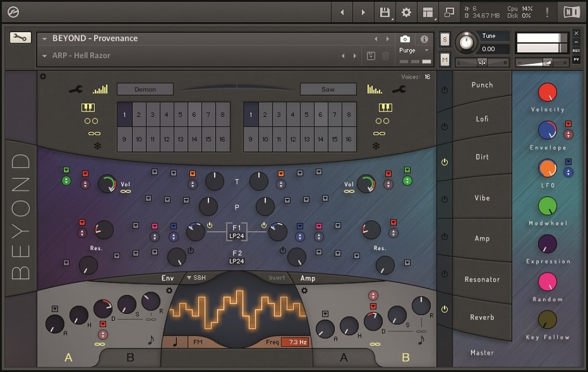588x372 pixels.
Task: Click the exclamation warning icon in top bar
Action: point(547,13)
